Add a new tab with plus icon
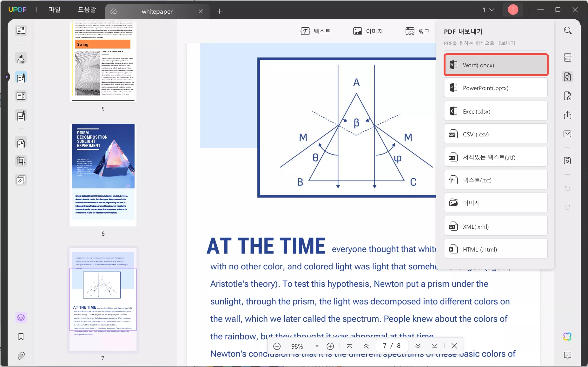Screen dimensions: 588x367 click(x=219, y=11)
